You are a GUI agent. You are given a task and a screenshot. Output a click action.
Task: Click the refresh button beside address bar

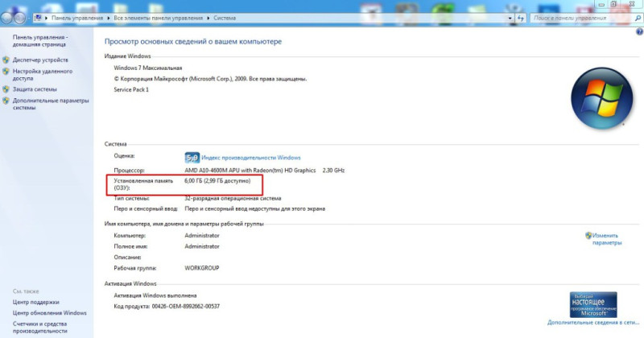(x=521, y=18)
